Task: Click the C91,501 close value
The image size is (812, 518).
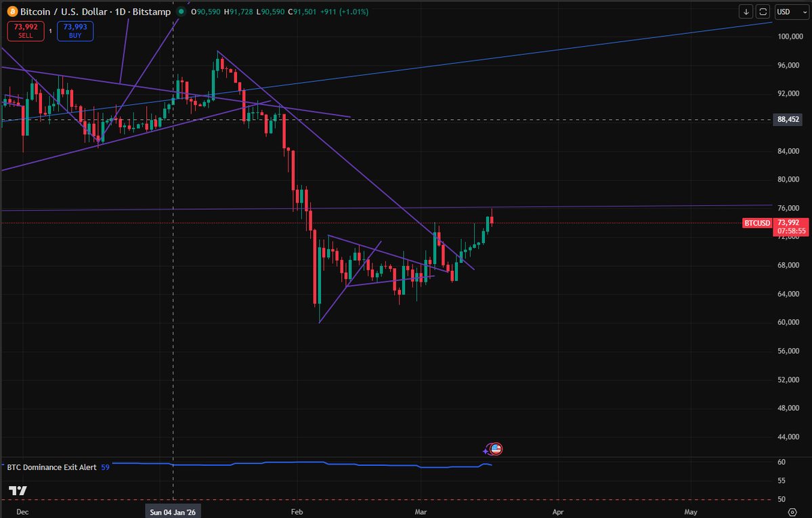Action: (x=302, y=12)
